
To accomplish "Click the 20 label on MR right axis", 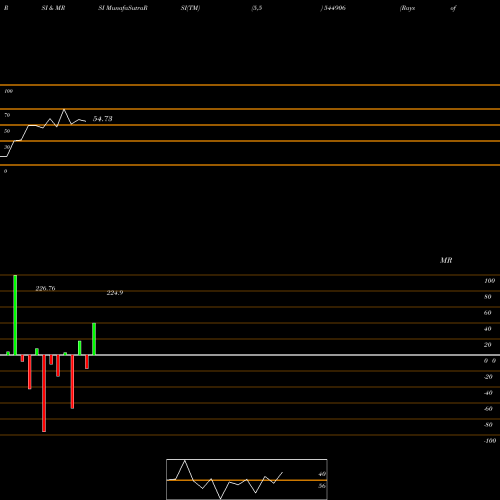I will (488, 345).
